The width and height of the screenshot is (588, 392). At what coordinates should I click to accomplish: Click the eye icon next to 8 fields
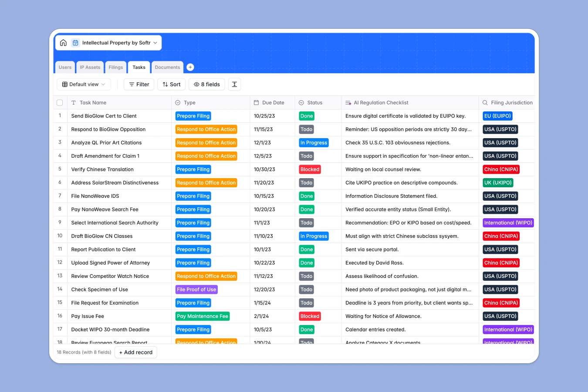pos(197,84)
